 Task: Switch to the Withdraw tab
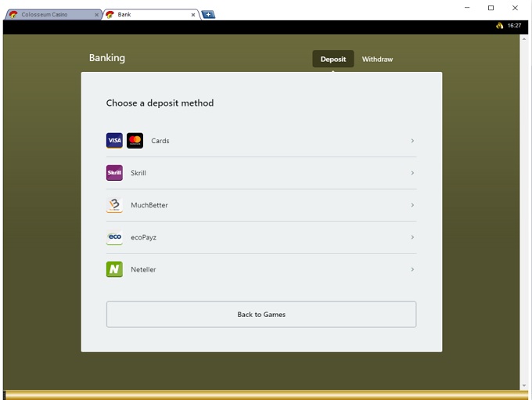(x=377, y=59)
